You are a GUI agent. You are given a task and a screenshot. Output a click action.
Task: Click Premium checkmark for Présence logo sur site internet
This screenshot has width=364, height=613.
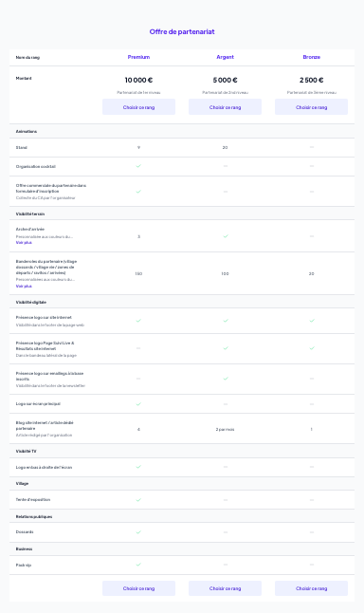pos(138,321)
